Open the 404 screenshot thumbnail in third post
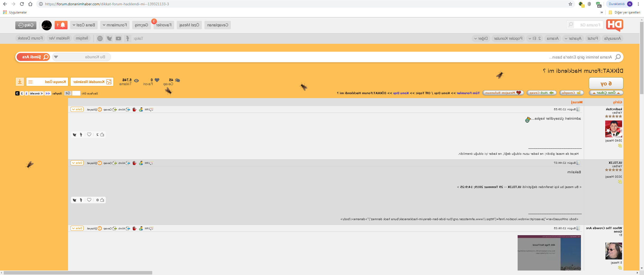Image resolution: width=644 pixels, height=275 pixels. click(549, 253)
